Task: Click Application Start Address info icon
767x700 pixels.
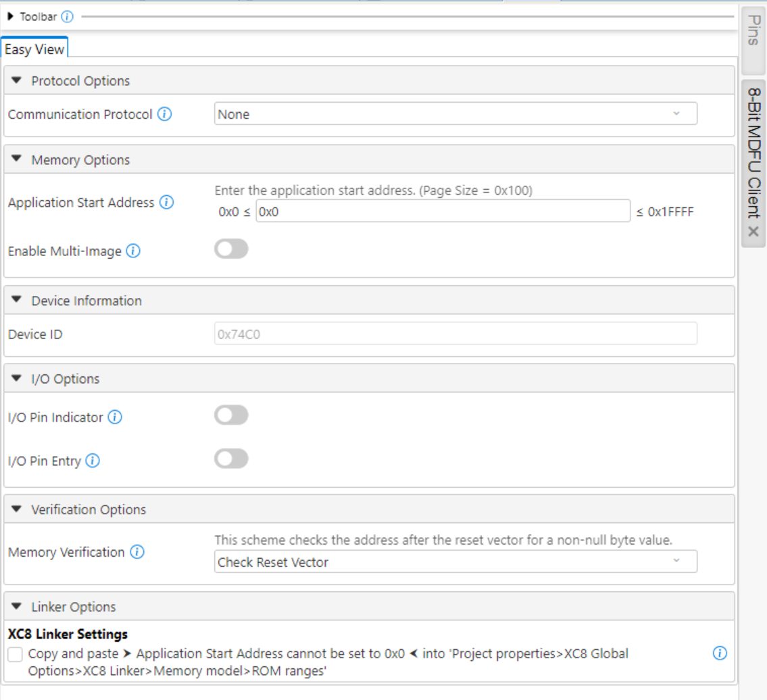Action: click(166, 202)
